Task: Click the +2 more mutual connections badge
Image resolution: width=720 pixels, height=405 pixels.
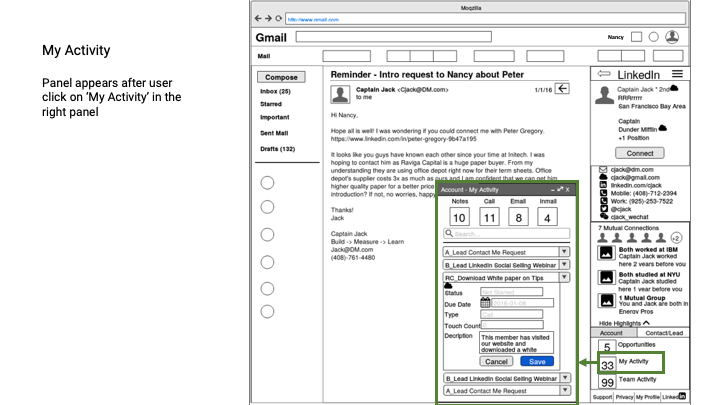Action: (x=676, y=238)
